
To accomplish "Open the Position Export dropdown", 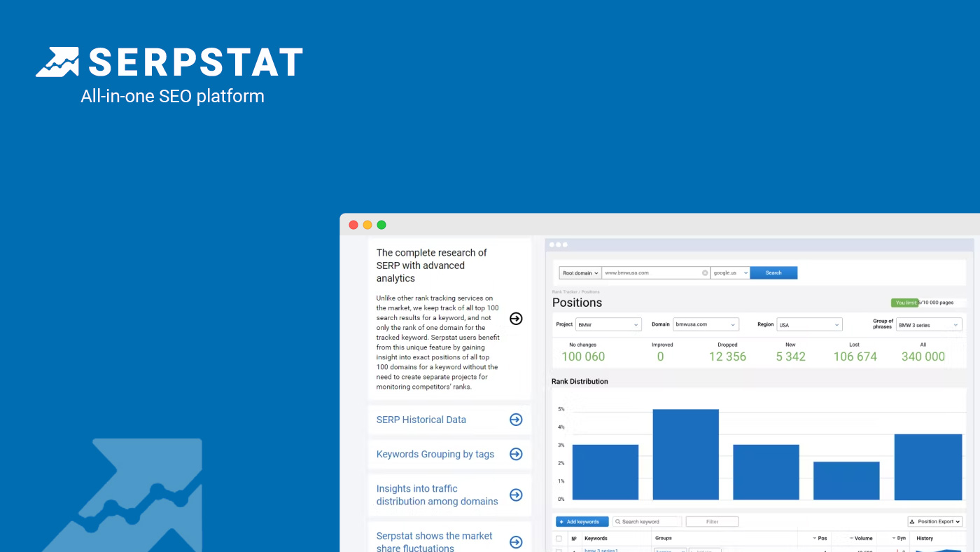I will [935, 521].
